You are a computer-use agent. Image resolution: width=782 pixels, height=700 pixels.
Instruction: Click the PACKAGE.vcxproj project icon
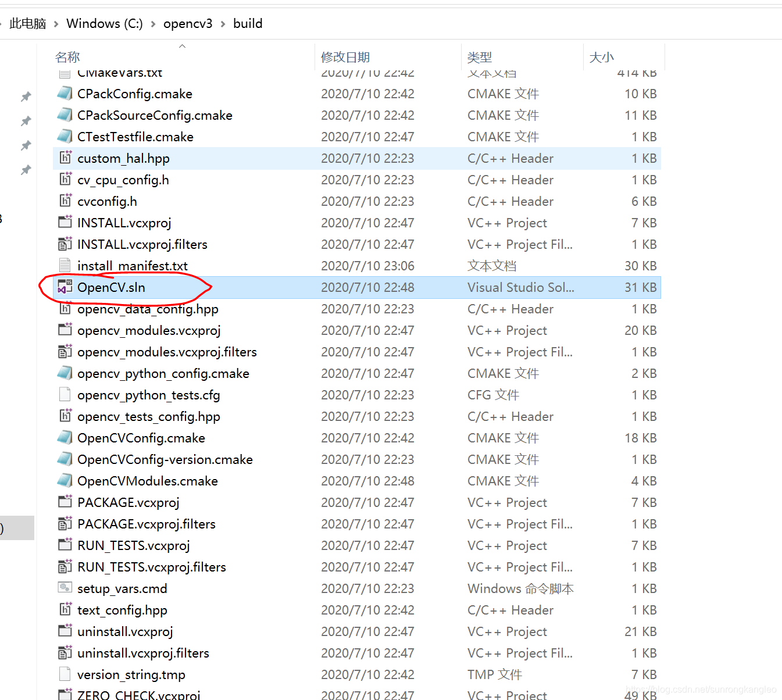click(x=65, y=502)
